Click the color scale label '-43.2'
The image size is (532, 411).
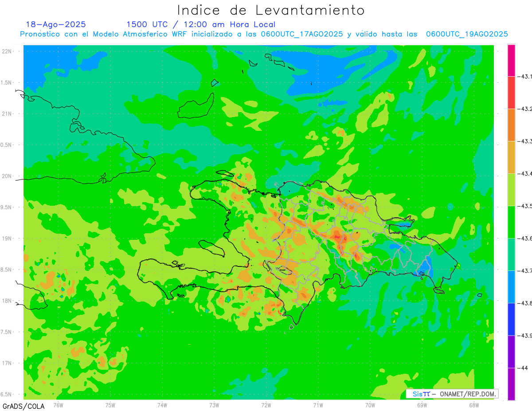tap(524, 109)
